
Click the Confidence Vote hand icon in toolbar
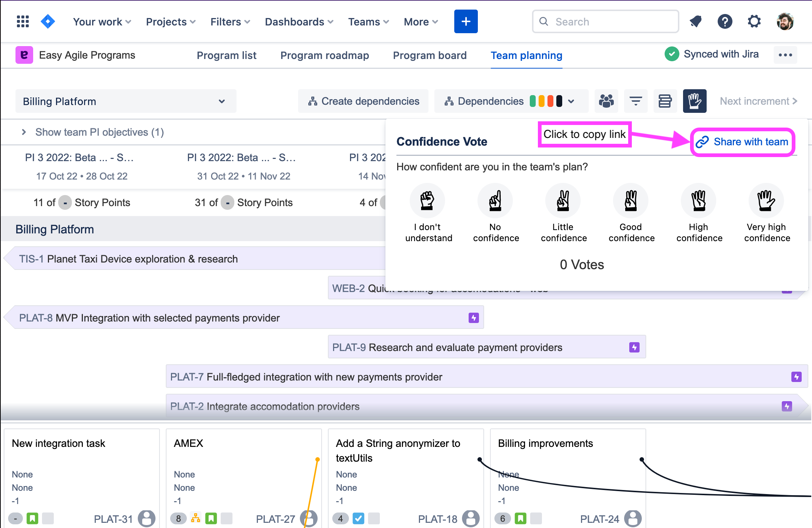click(x=694, y=101)
